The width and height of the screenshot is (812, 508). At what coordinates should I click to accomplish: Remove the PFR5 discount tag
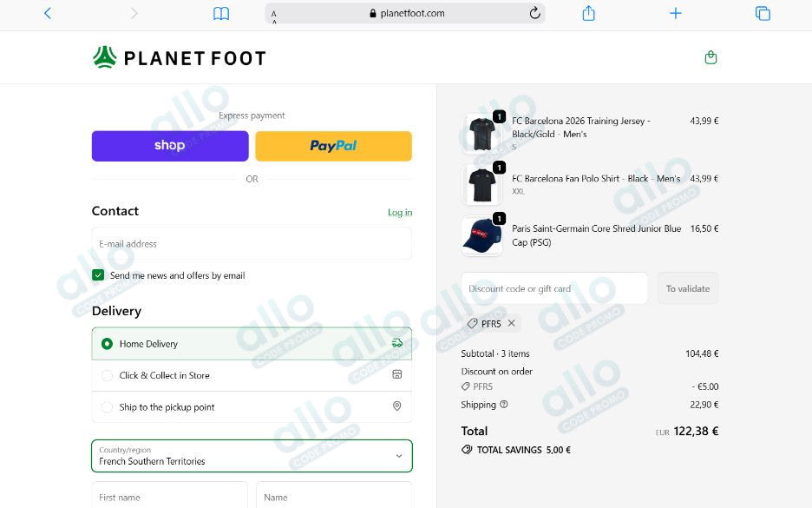(512, 323)
